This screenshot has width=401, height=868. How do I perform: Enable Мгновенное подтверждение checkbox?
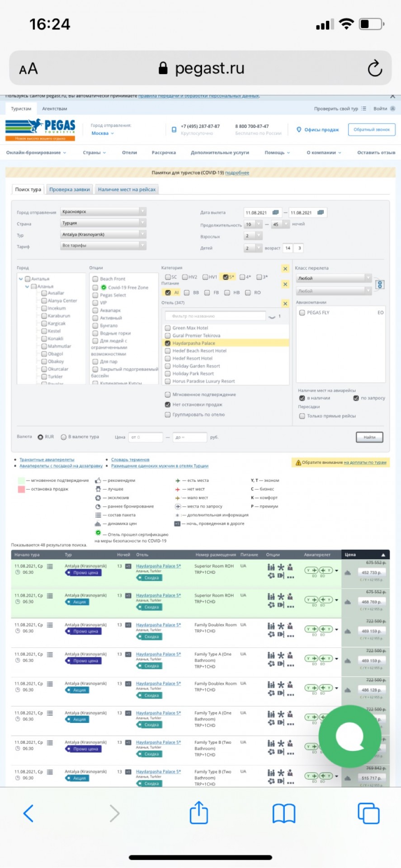tap(168, 395)
